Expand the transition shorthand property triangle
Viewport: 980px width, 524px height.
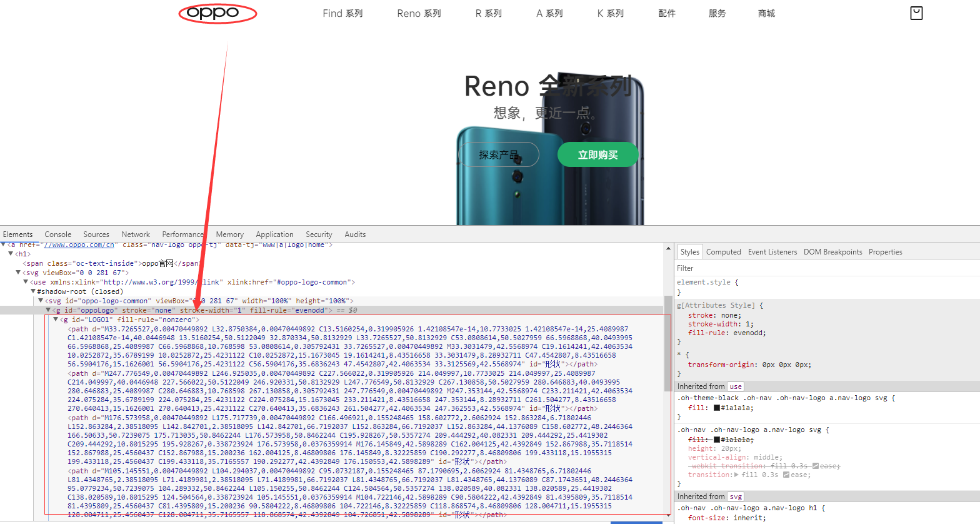pos(736,475)
